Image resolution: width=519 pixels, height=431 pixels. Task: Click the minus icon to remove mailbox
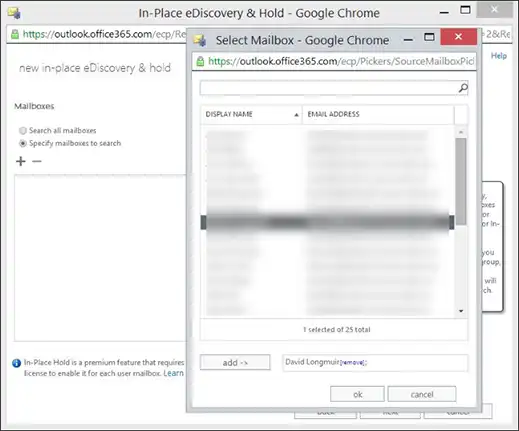click(37, 161)
